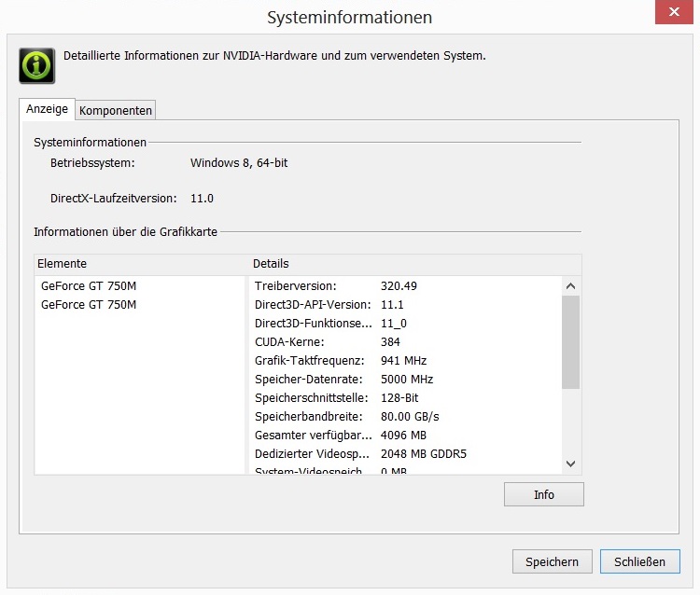Click the Speichern button
Image resolution: width=700 pixels, height=595 pixels.
[x=552, y=561]
